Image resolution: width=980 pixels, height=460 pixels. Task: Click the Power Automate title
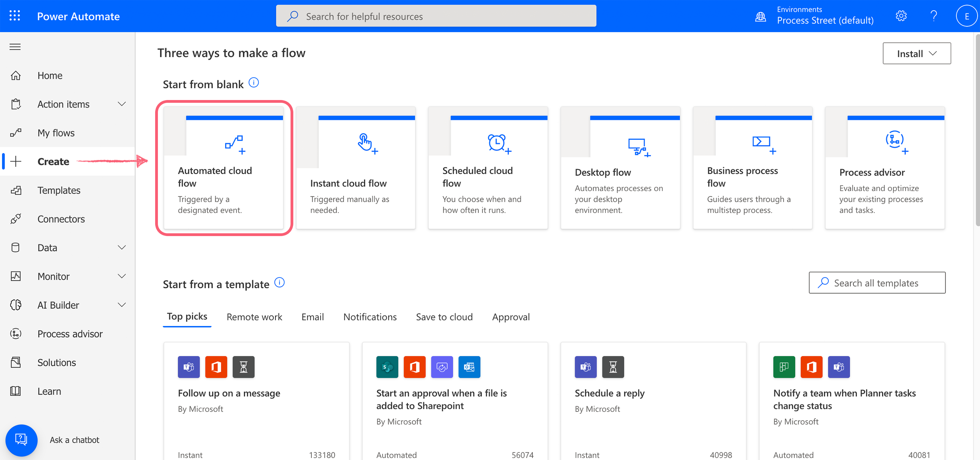[x=78, y=16]
